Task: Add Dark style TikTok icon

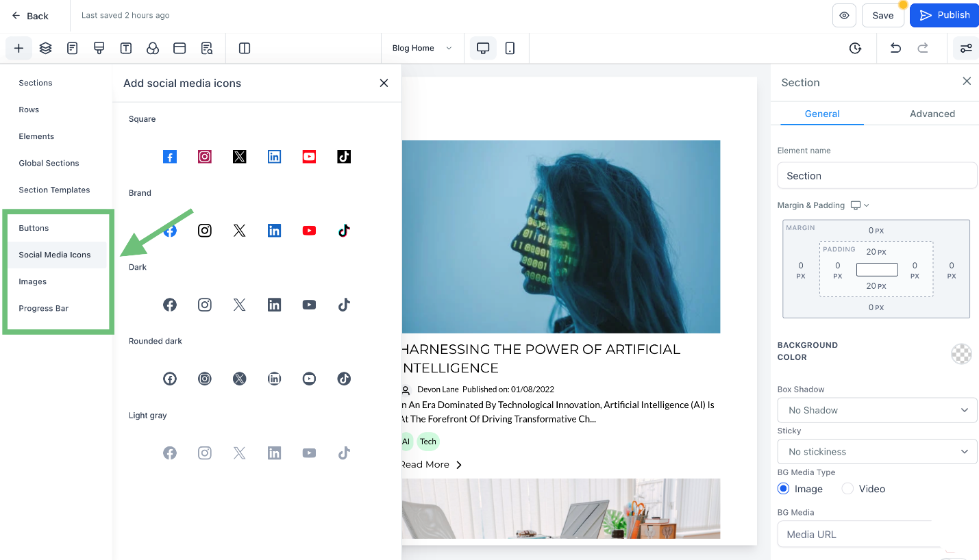Action: [x=344, y=305]
